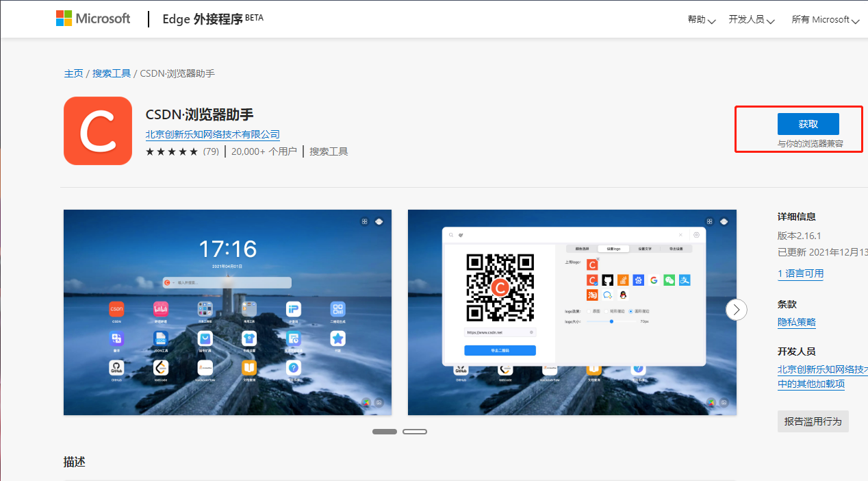
Task: Open 隐私策略 link
Action: coord(797,322)
